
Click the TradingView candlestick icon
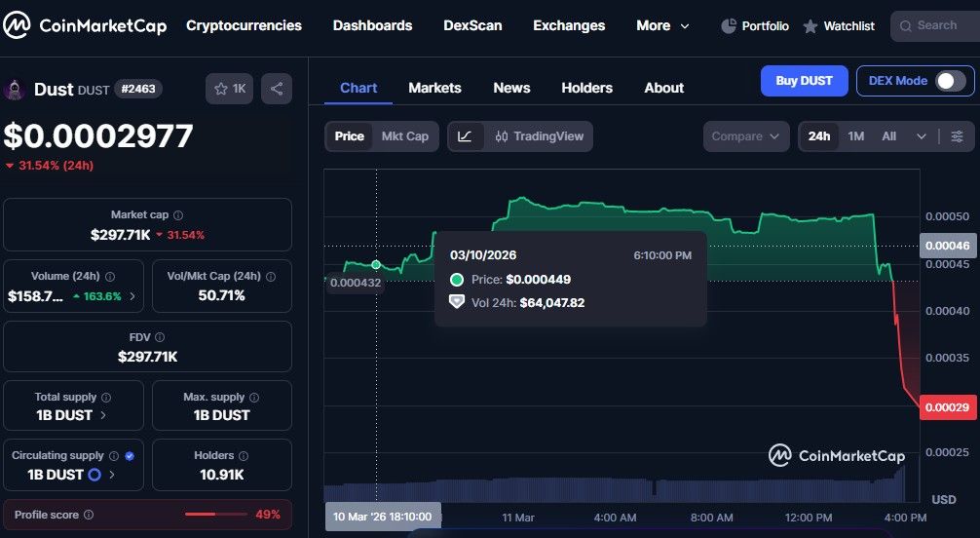tap(502, 136)
